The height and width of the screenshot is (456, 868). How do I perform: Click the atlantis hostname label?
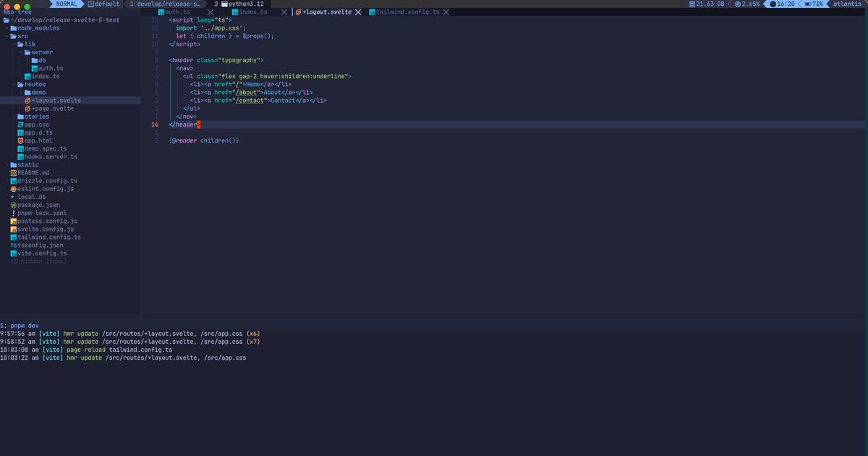click(847, 4)
